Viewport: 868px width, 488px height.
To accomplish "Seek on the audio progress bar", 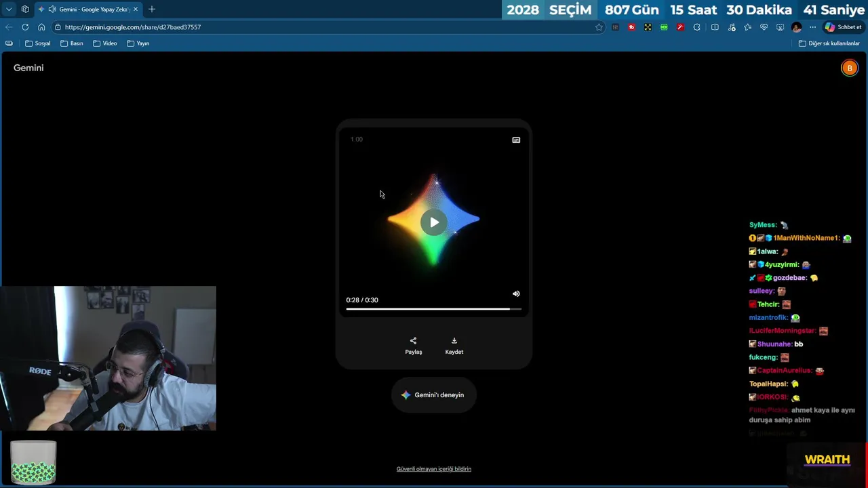I will [x=434, y=309].
